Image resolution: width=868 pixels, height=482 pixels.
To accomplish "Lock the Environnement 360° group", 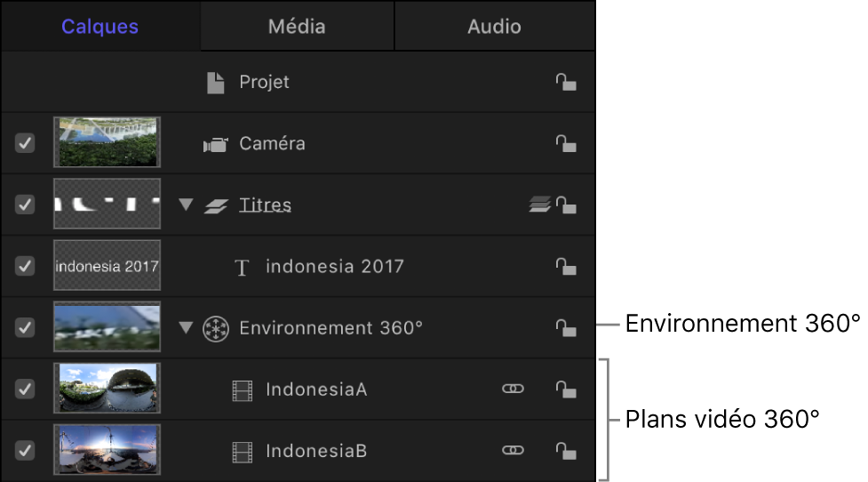I will (x=566, y=328).
